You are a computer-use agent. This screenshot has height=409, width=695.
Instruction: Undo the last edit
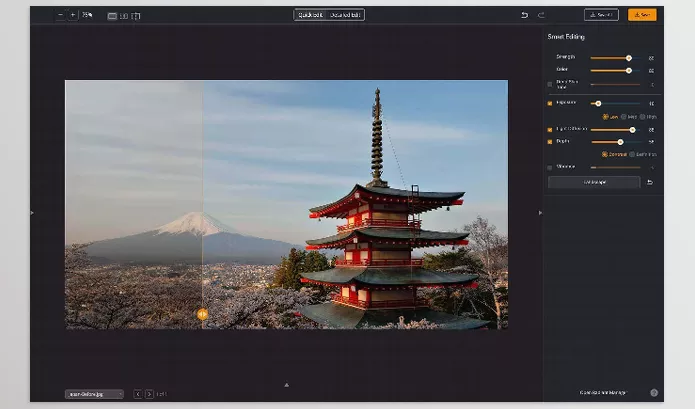(x=525, y=15)
